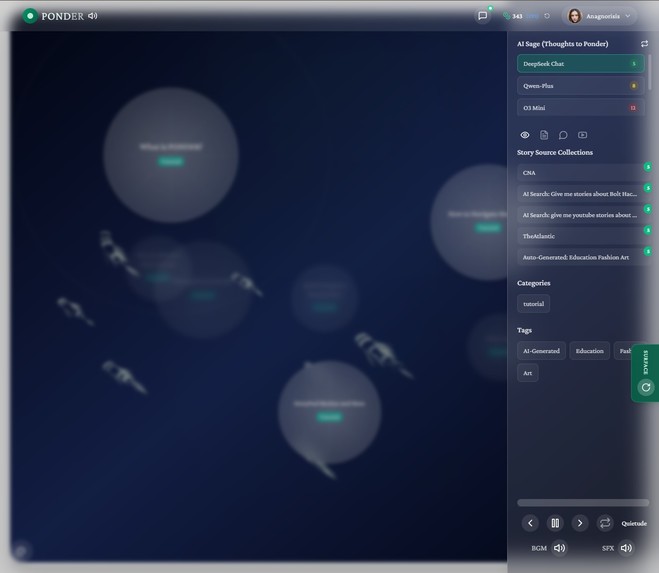
Task: Click teal button in What is PONDER bubble
Action: pyautogui.click(x=171, y=161)
